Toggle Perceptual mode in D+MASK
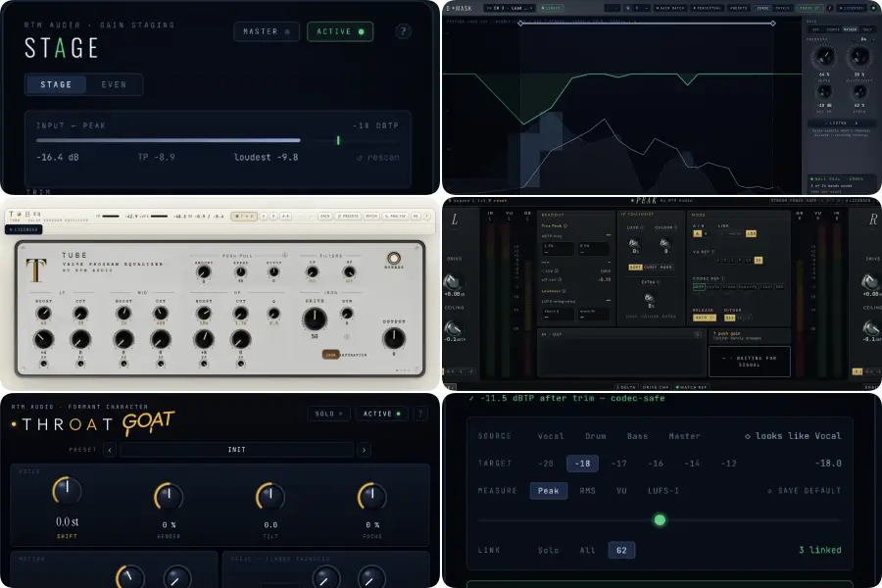Screen dimensions: 882x588 [x=708, y=8]
